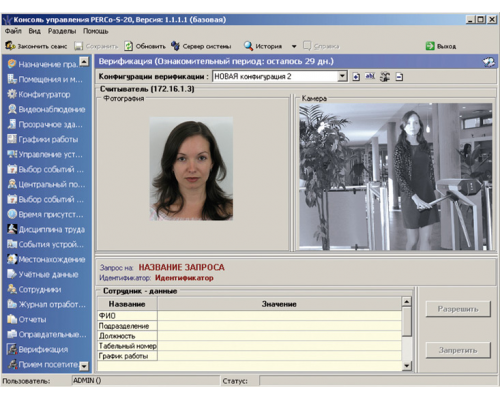This screenshot has height=400, width=500.
Task: Open 'Оправдательные...' section
Action: coord(47,334)
